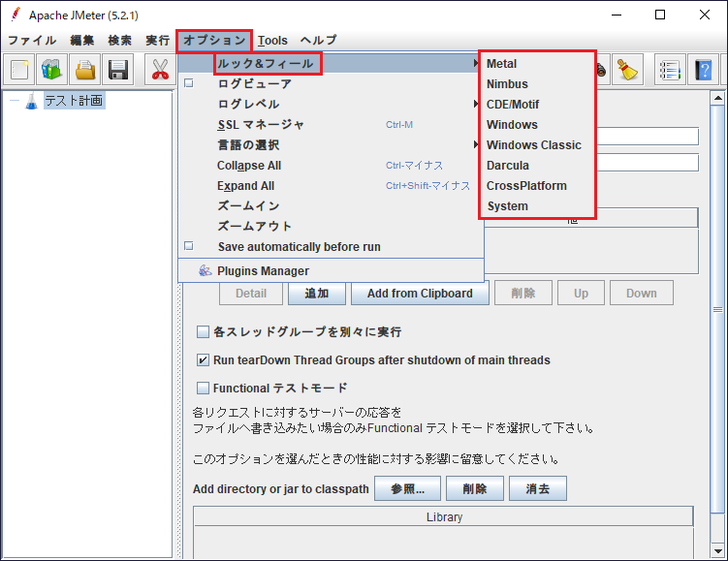The width and height of the screenshot is (728, 561).
Task: Uncheck Run tearDown Thread Groups checkbox
Action: pyautogui.click(x=203, y=360)
